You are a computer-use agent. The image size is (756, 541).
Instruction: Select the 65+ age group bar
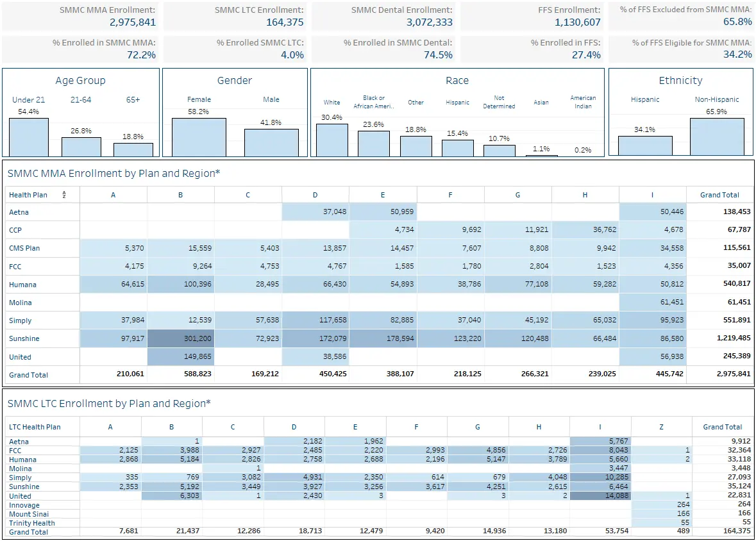coord(133,149)
